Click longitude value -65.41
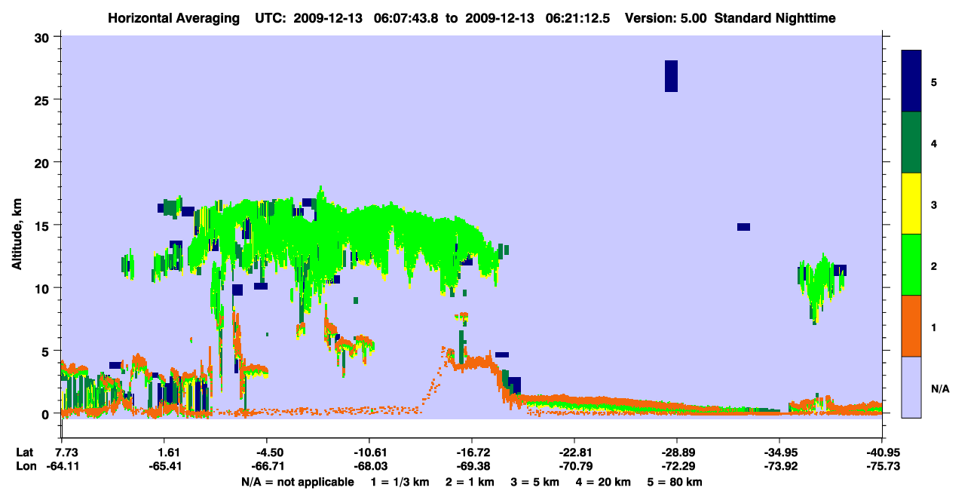This screenshot has height=503, width=980. click(164, 467)
